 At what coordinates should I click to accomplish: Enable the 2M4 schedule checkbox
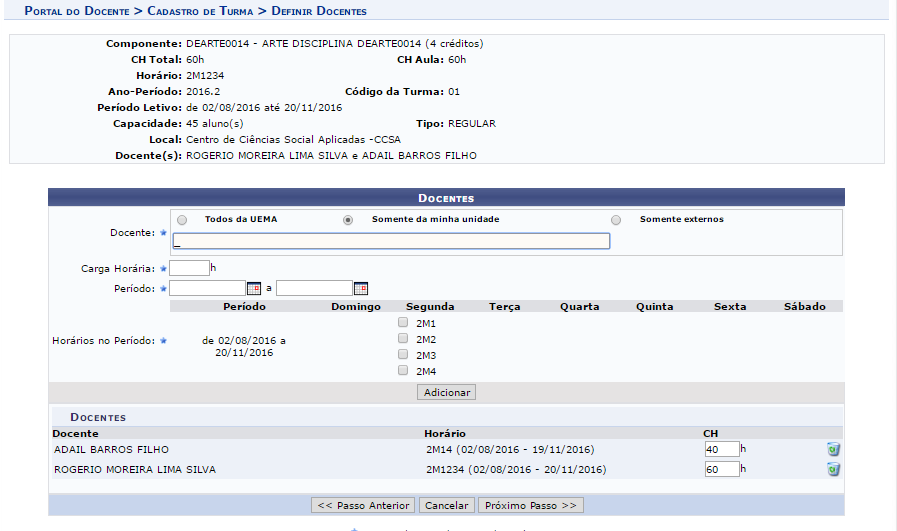[x=403, y=370]
